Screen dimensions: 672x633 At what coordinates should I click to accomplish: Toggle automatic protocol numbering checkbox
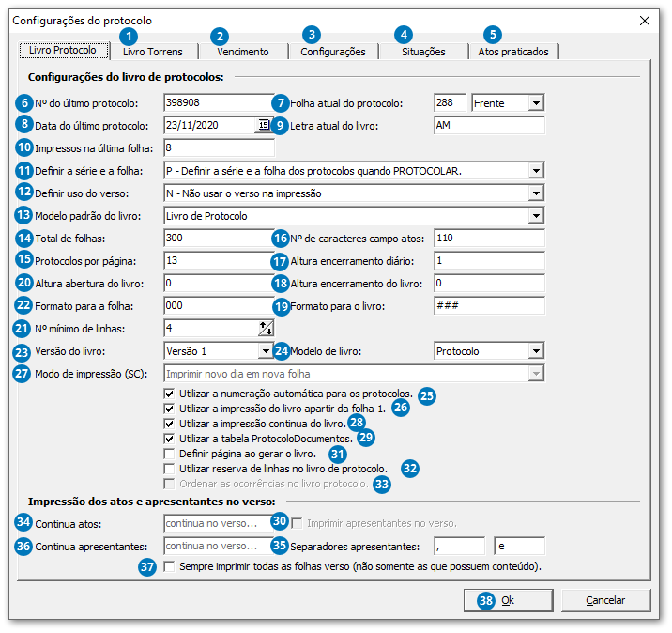tap(169, 394)
